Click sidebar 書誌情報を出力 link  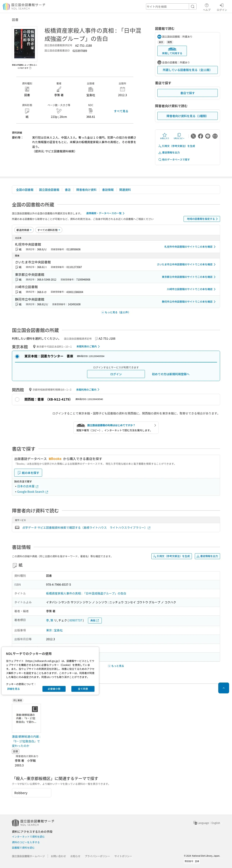pyautogui.click(x=169, y=153)
